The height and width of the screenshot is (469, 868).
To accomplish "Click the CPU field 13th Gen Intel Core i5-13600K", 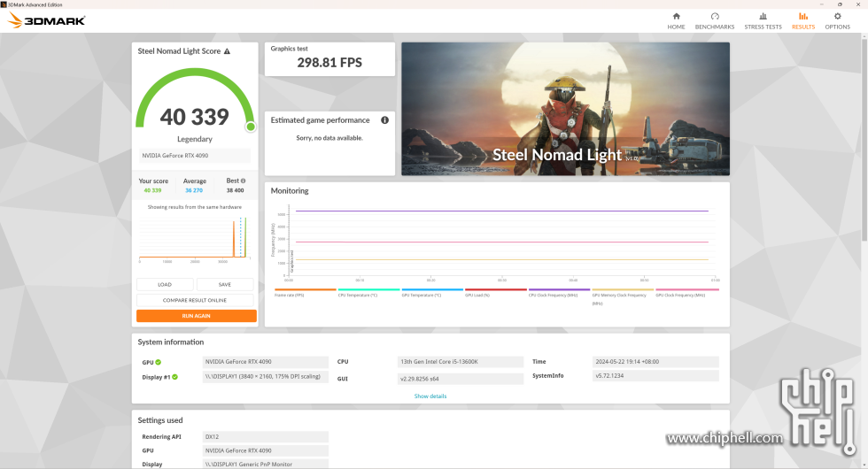I will [x=461, y=362].
